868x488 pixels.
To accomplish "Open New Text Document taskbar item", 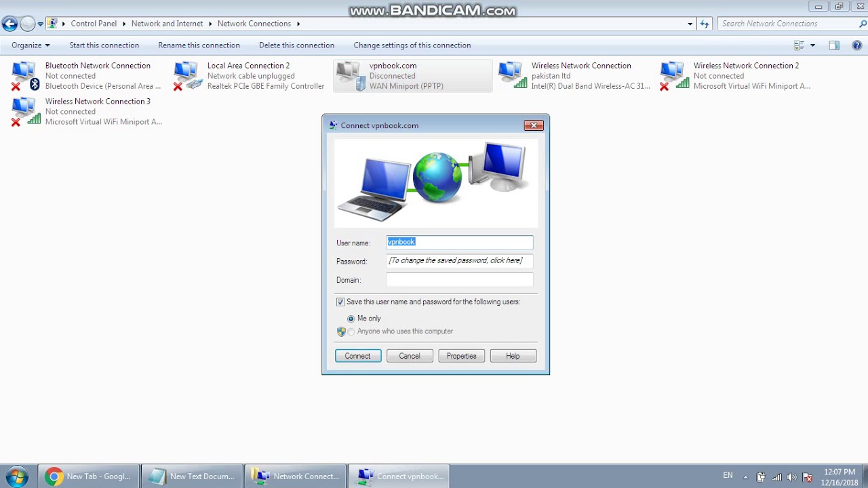I will point(193,476).
